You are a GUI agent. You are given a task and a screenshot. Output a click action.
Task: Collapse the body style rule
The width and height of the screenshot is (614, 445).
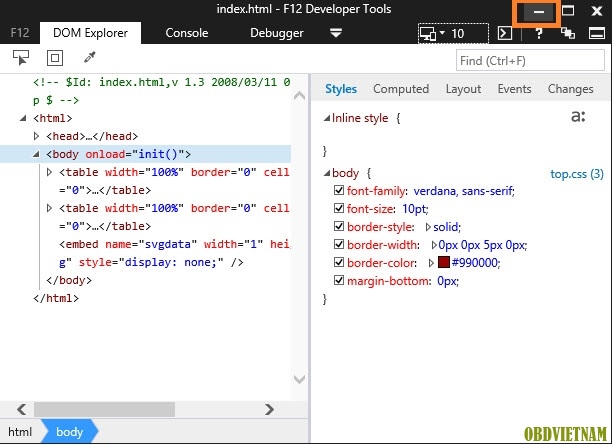coord(326,173)
